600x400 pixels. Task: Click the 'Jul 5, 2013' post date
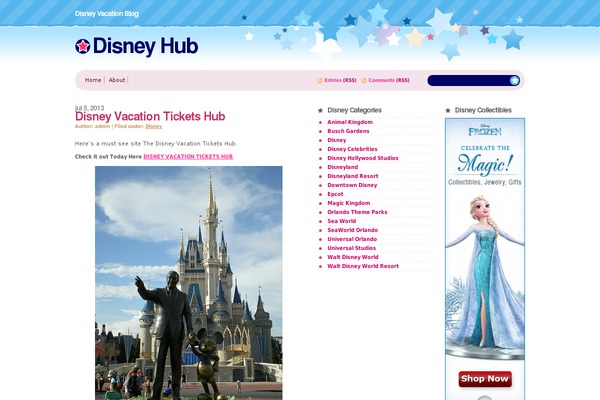90,108
